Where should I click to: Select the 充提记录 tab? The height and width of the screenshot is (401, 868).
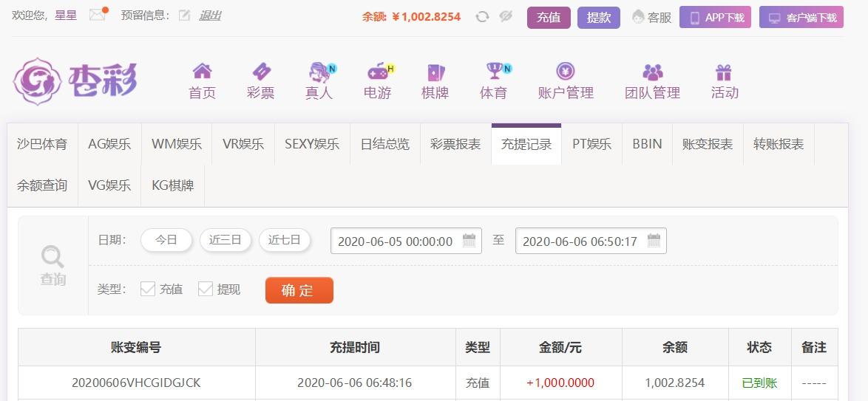[x=526, y=144]
